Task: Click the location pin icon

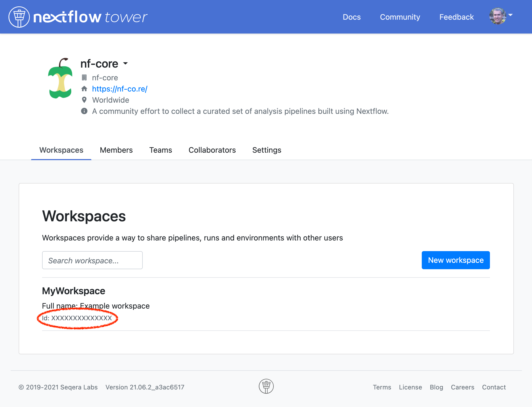Action: coord(84,100)
